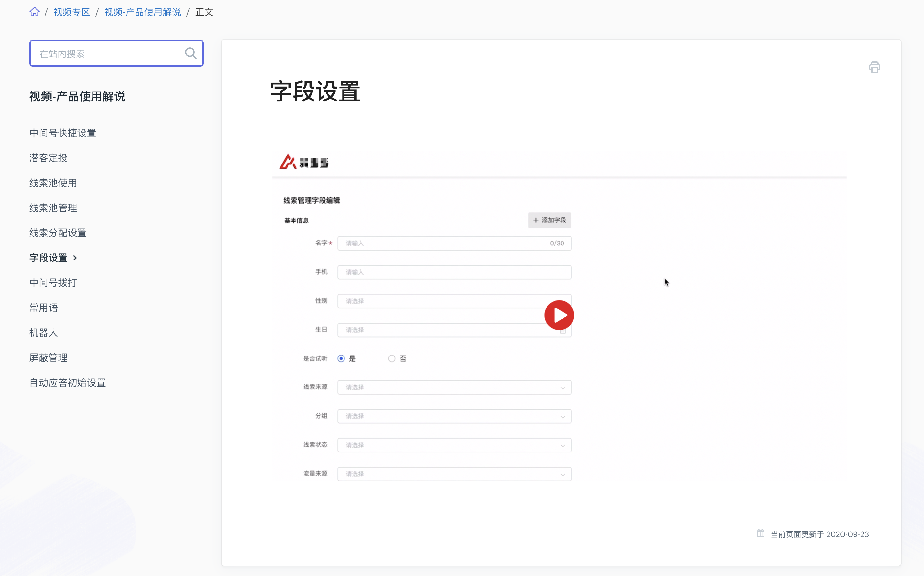Open the 生日 date picker field

pyautogui.click(x=455, y=330)
